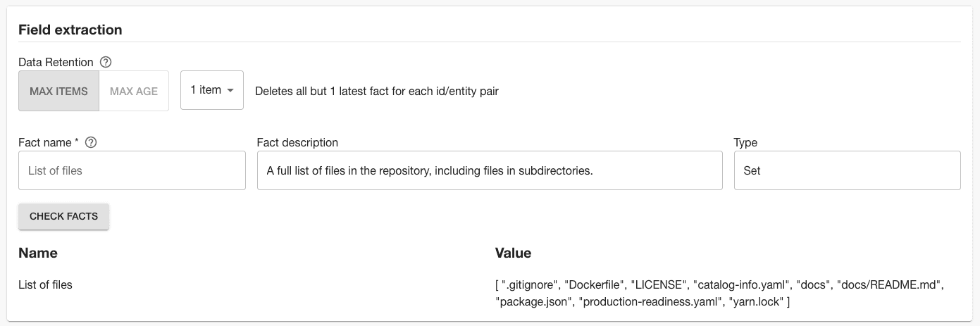Open the "1 item" dropdown
980x326 pixels.
(x=212, y=90)
